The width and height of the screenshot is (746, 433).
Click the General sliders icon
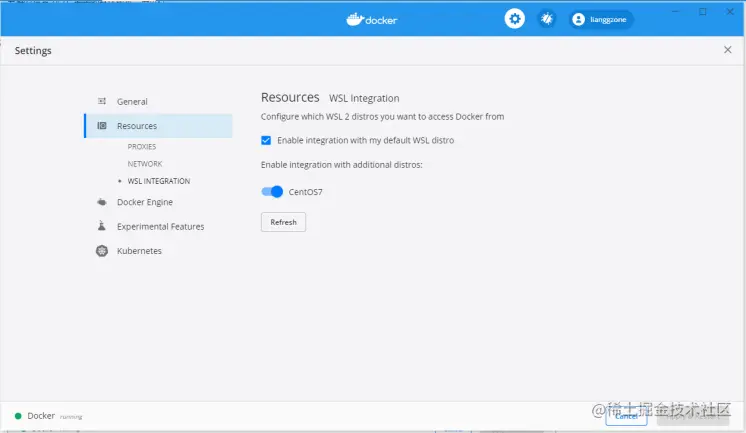pyautogui.click(x=102, y=101)
